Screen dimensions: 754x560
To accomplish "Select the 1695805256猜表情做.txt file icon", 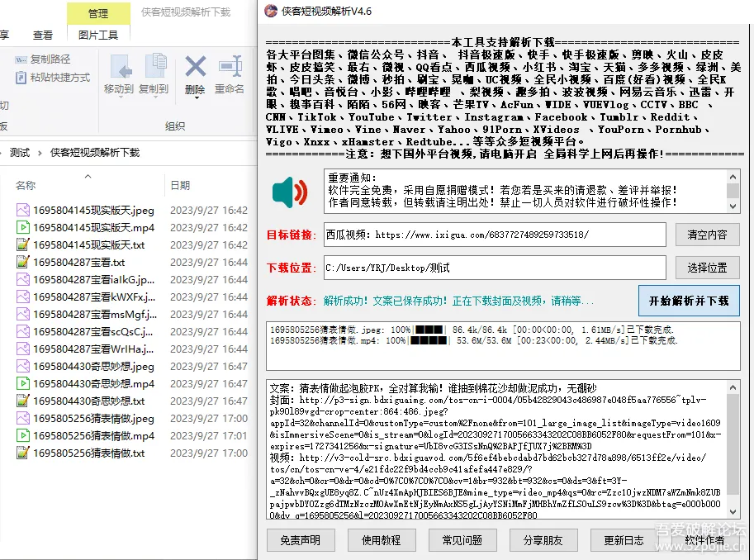I will click(22, 453).
